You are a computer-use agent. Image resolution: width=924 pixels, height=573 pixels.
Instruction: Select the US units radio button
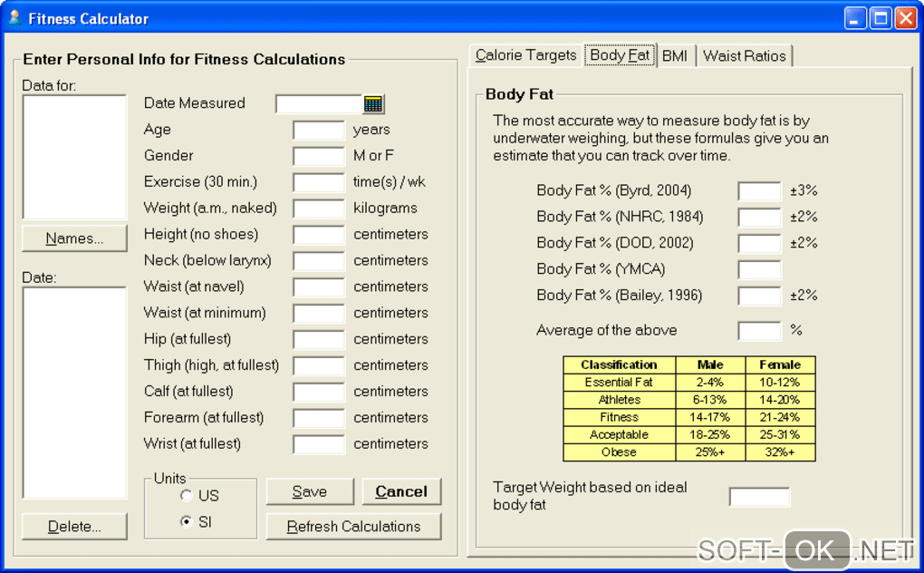pos(187,496)
